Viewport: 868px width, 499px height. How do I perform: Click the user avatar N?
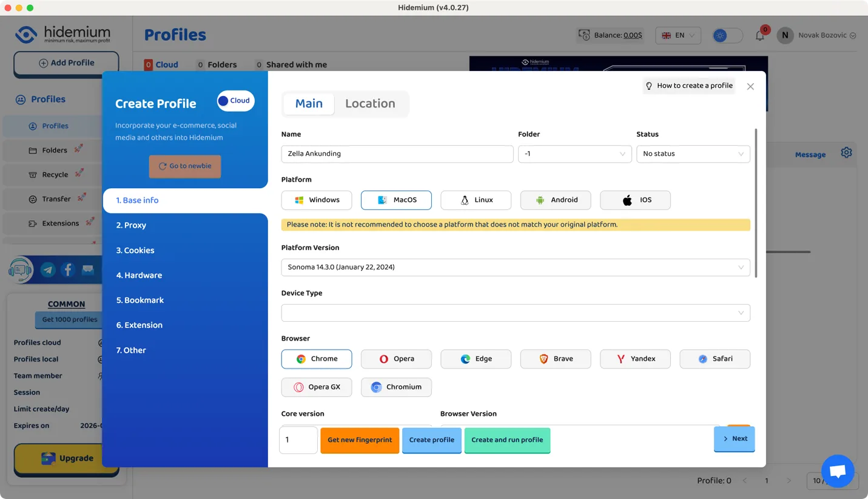(x=785, y=35)
